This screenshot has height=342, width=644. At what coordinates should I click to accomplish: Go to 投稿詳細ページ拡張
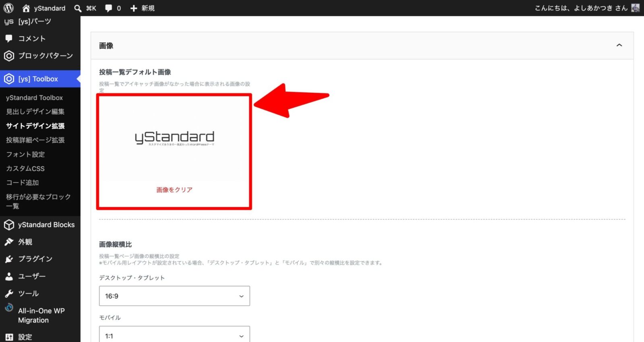pyautogui.click(x=35, y=140)
